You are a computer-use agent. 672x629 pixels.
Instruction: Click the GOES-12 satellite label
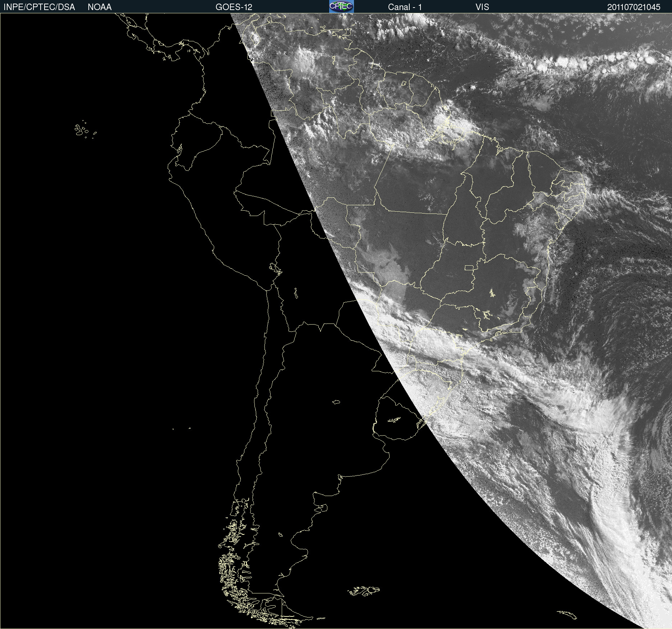tap(234, 7)
